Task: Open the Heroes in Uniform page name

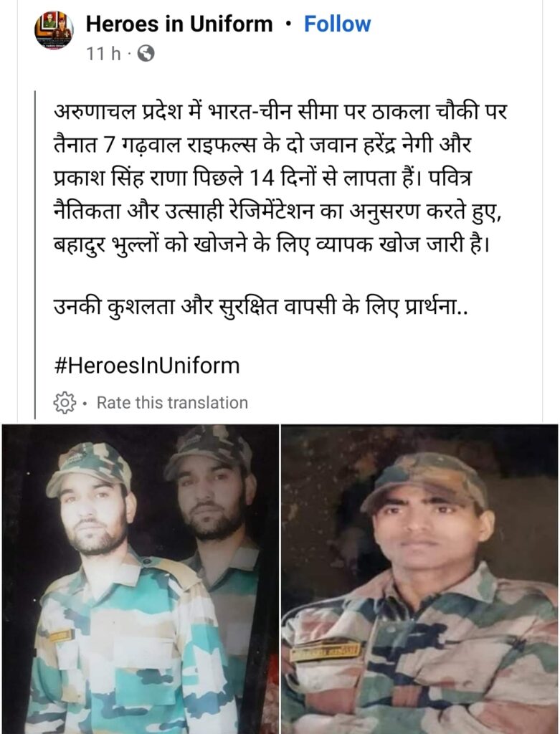Action: pos(179,24)
